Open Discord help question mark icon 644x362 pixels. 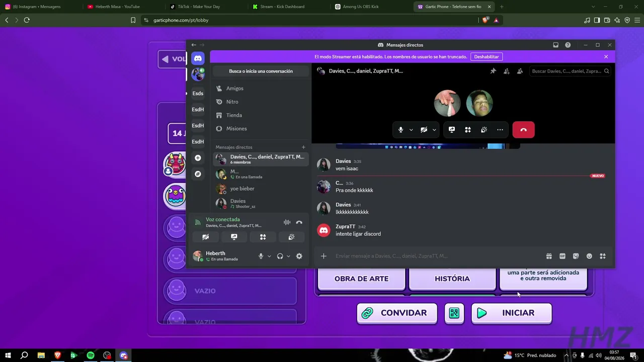568,45
